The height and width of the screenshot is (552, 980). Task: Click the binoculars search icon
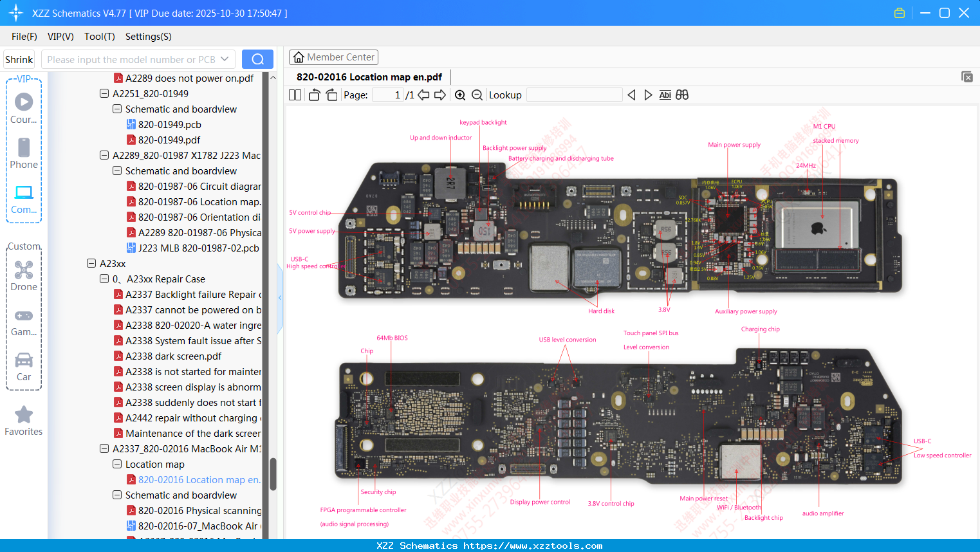coord(682,95)
